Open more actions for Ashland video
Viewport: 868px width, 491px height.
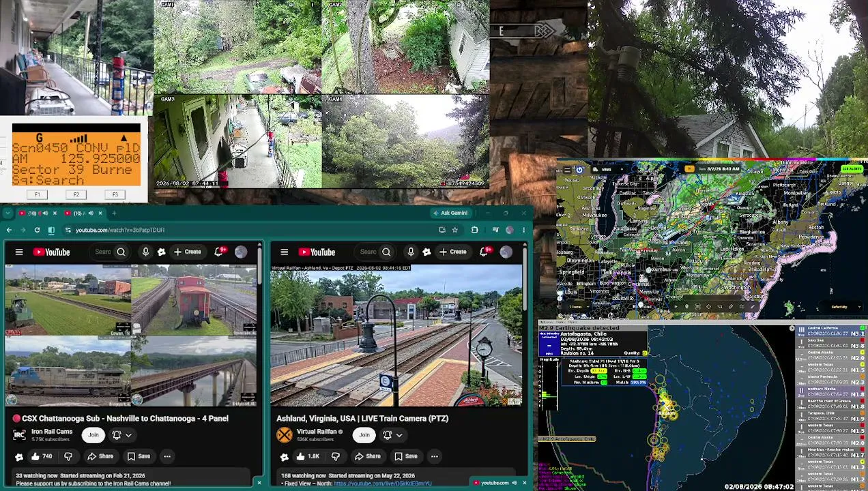434,456
